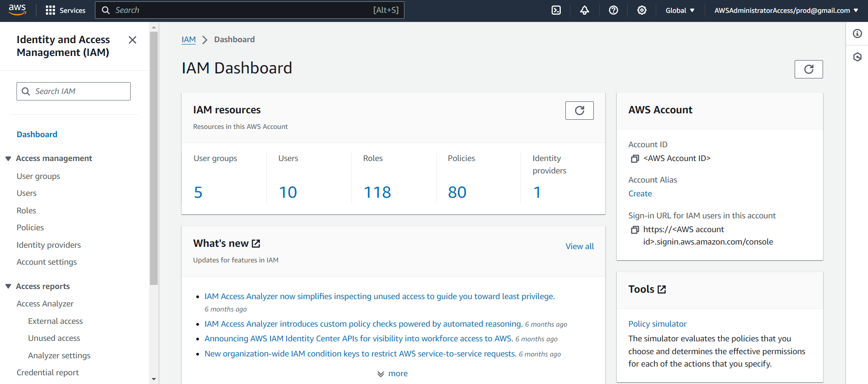Close the IAM navigation sidebar
868x384 pixels.
[x=133, y=40]
